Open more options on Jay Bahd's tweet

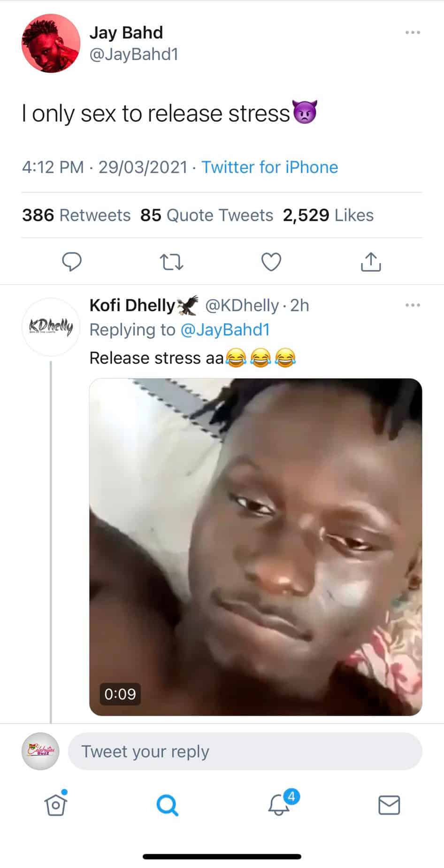413,32
